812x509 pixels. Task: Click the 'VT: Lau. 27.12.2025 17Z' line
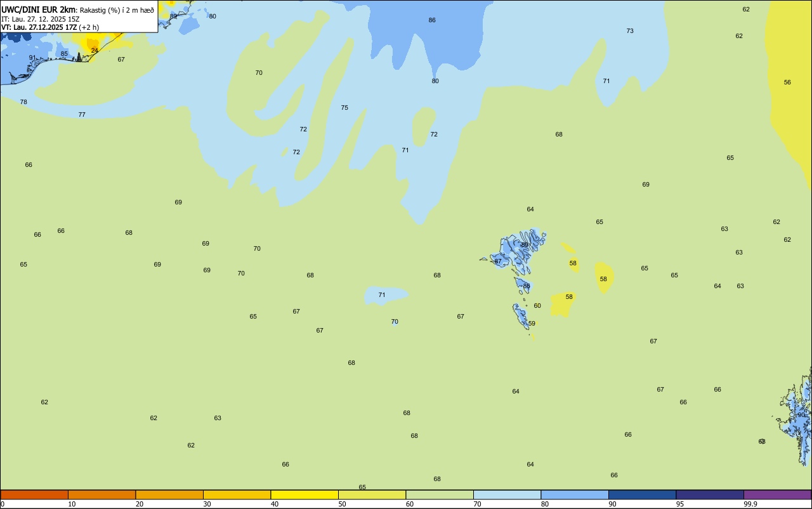pyautogui.click(x=39, y=27)
